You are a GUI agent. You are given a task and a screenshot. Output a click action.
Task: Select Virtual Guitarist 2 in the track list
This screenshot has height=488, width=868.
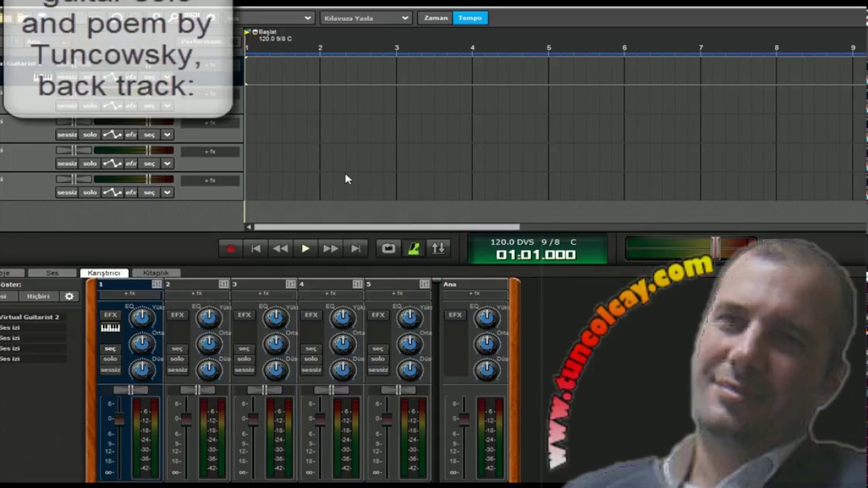point(30,317)
